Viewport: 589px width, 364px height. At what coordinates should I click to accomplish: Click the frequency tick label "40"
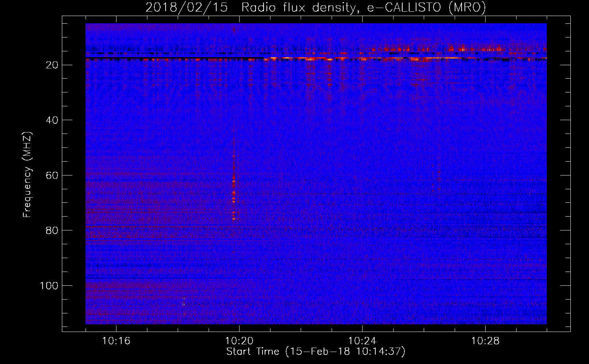click(52, 120)
